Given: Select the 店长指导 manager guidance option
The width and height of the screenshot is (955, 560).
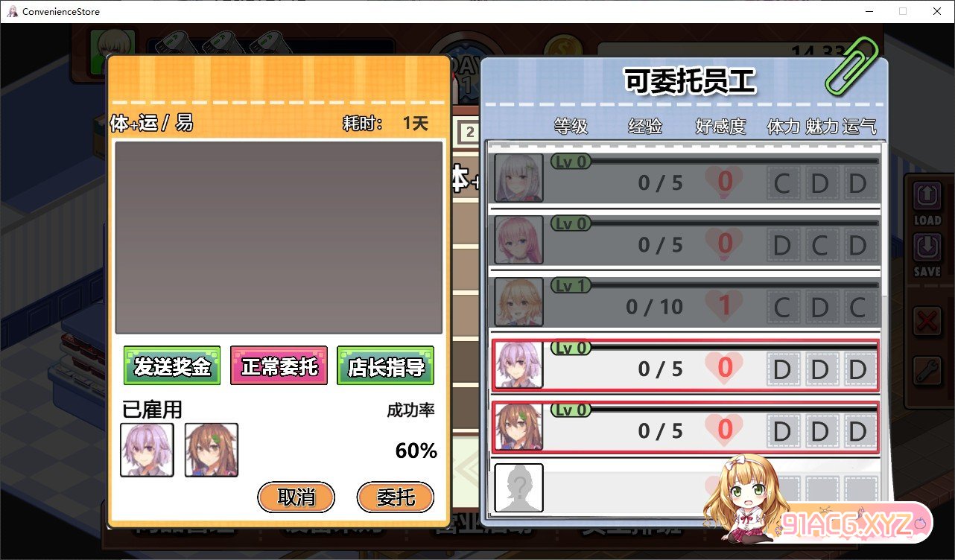Looking at the screenshot, I should click(385, 365).
